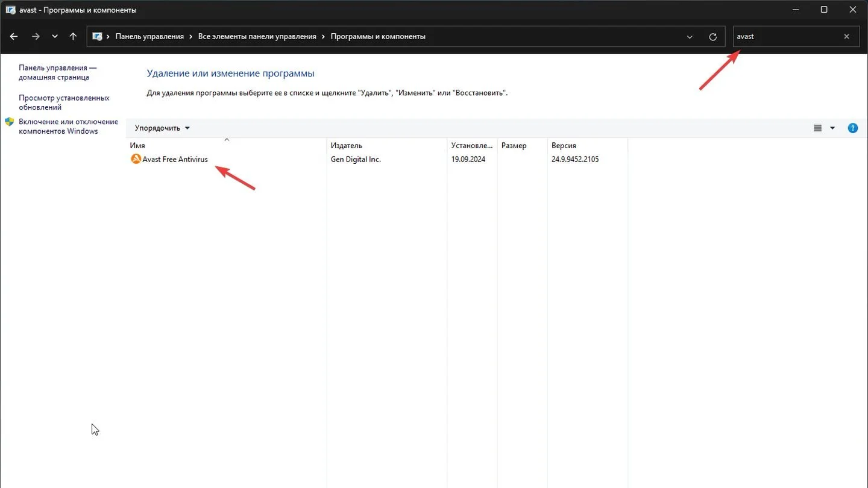Select 'Панель управления' breadcrumb
868x488 pixels.
[149, 36]
